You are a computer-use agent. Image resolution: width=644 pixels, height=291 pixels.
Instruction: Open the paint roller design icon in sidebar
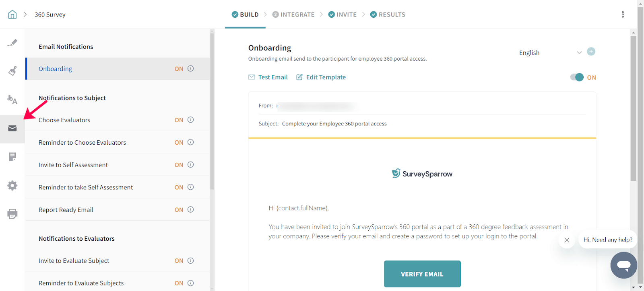12,71
